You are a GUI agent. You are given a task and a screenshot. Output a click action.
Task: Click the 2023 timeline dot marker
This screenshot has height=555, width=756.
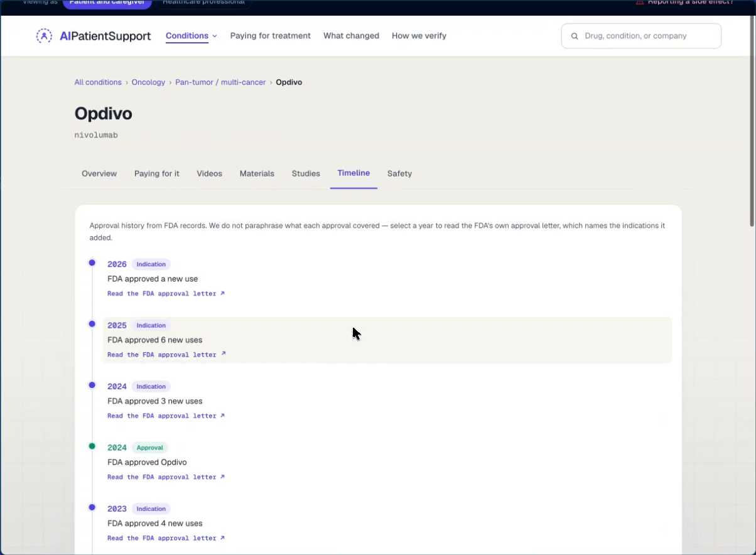pos(92,507)
